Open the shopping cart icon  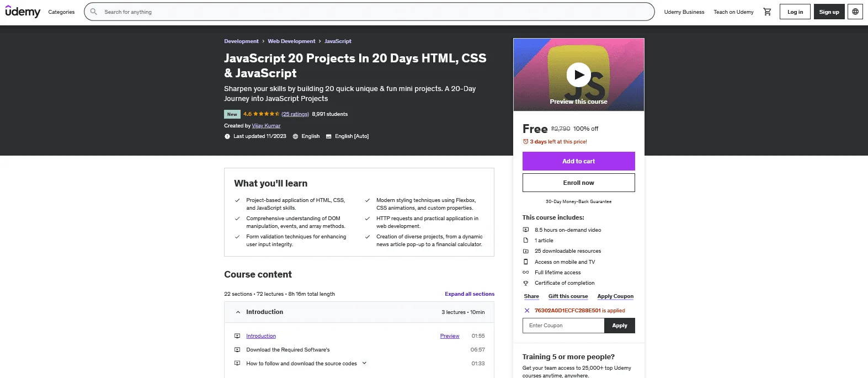point(767,12)
